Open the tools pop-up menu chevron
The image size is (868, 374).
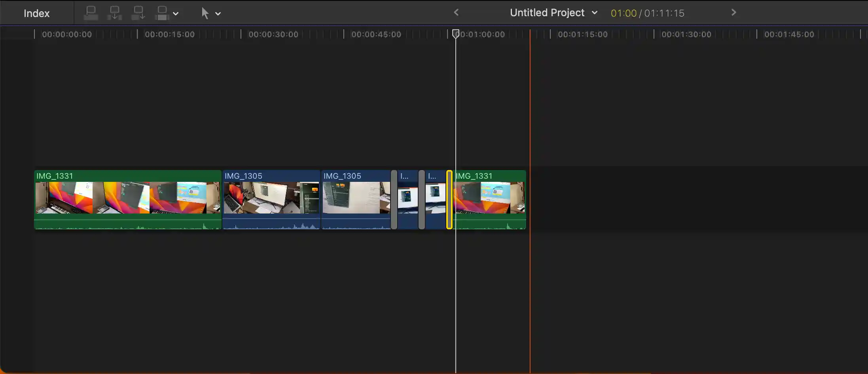218,13
